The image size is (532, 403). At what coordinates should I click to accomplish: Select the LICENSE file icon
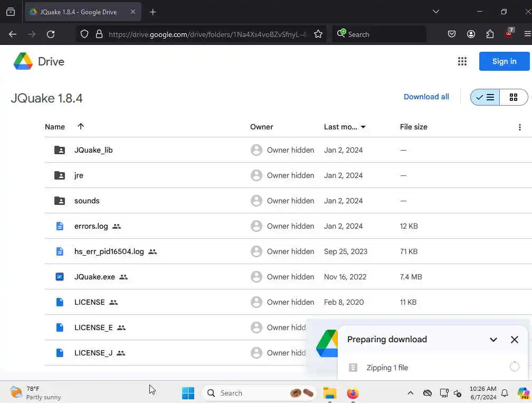(60, 302)
